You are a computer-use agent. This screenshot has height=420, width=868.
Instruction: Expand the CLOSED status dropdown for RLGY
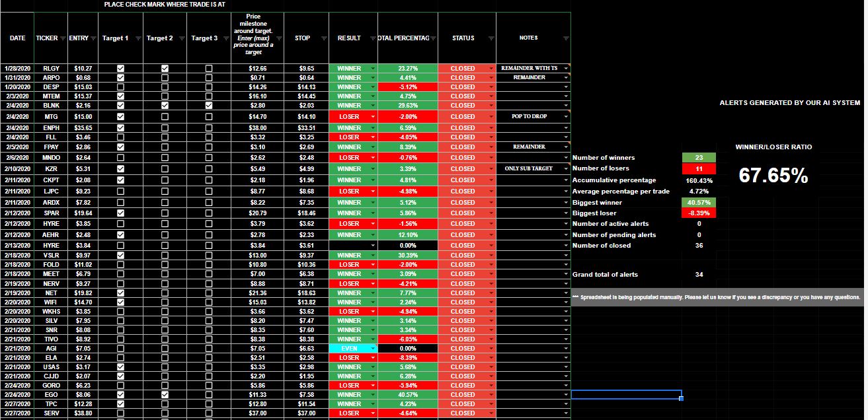491,69
